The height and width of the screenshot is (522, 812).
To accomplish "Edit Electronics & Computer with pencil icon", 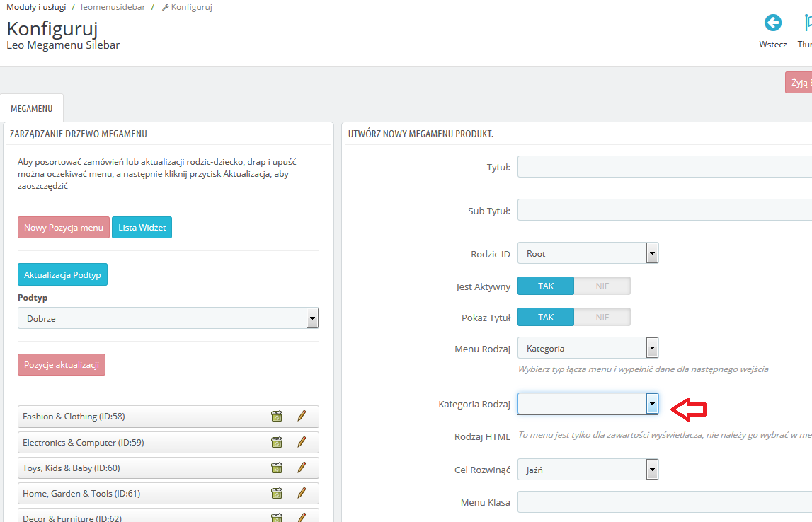I will 302,442.
